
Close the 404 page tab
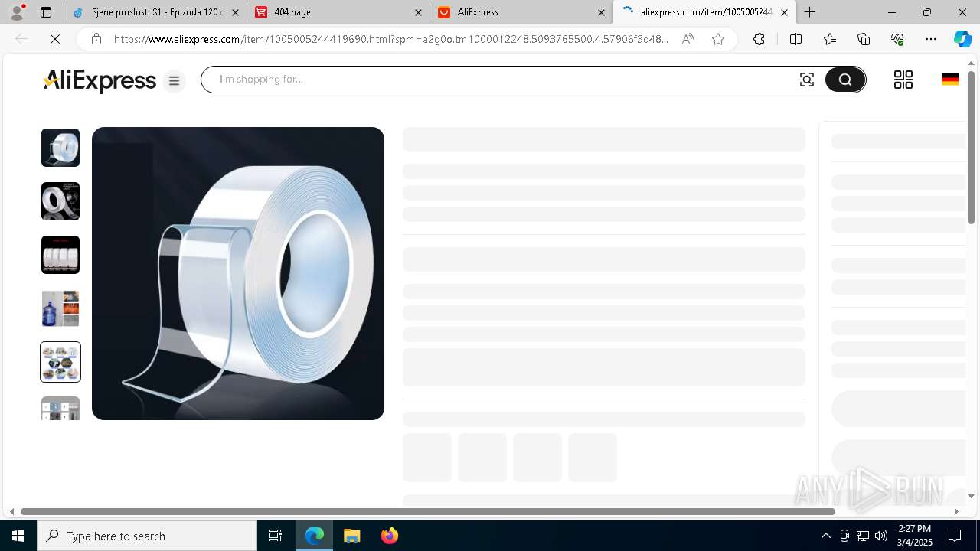(x=418, y=12)
